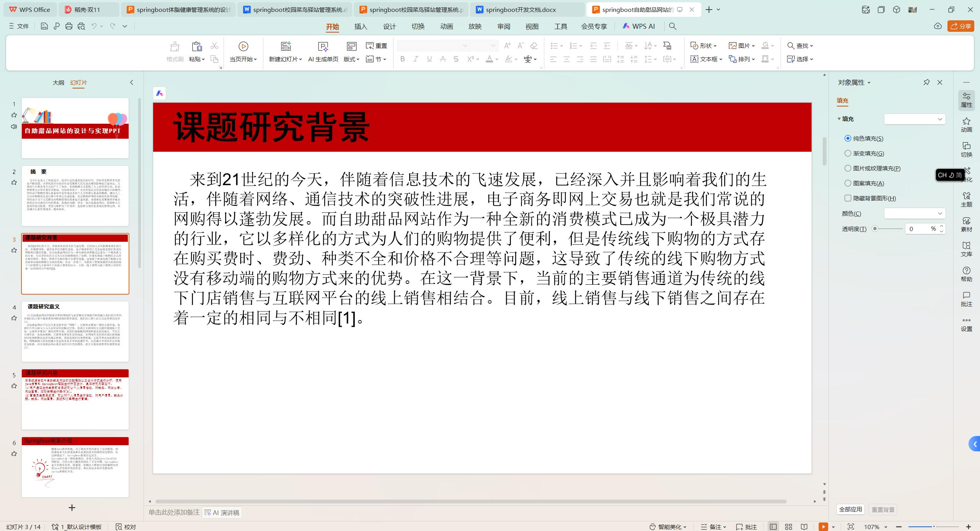Enable 隐藏背景图形 checkbox
Viewport: 980px width, 531px height.
coord(848,198)
